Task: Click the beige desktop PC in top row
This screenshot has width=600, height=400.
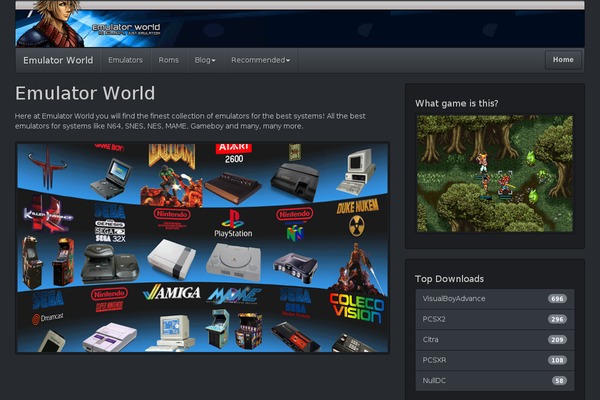Action: tap(355, 172)
